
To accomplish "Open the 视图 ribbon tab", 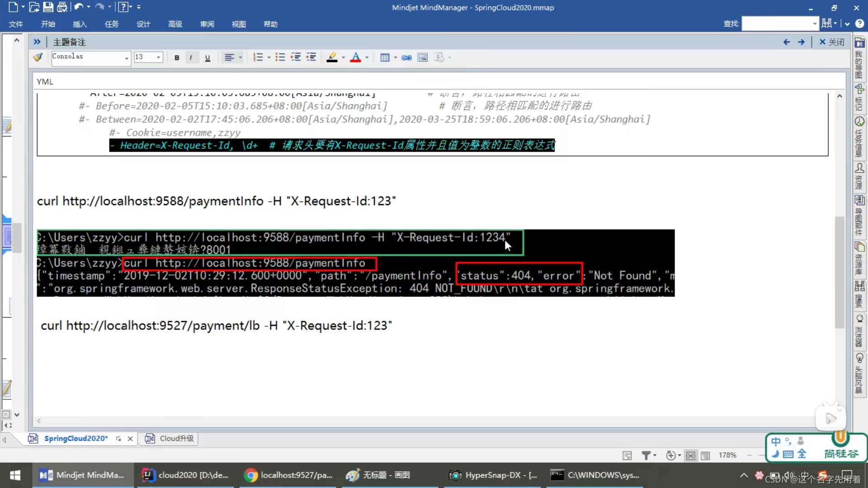I will coord(239,24).
